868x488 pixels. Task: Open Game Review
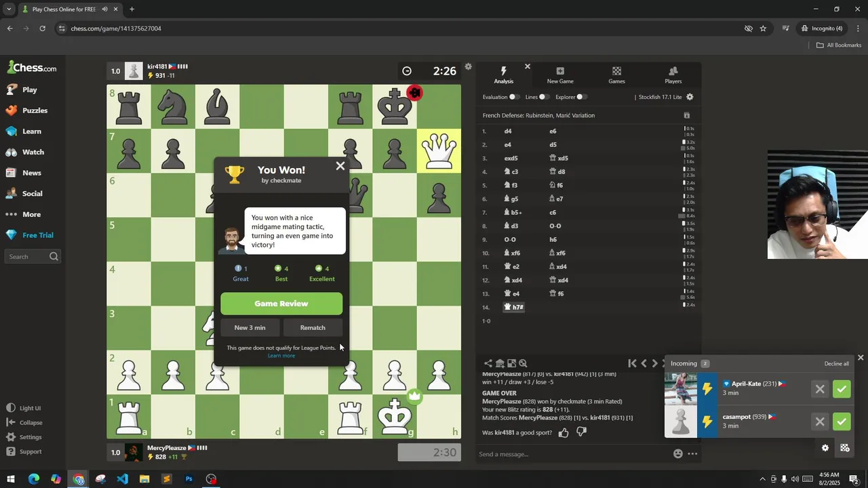(281, 304)
